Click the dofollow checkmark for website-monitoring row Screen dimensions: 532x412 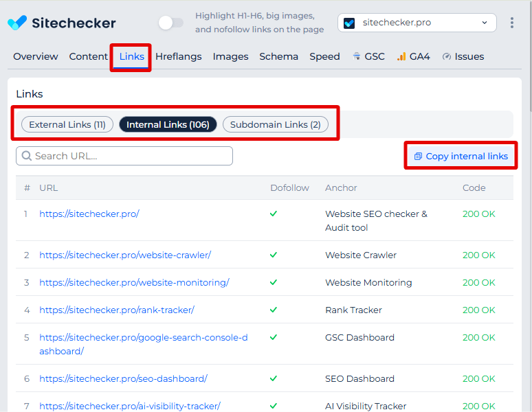(x=274, y=282)
